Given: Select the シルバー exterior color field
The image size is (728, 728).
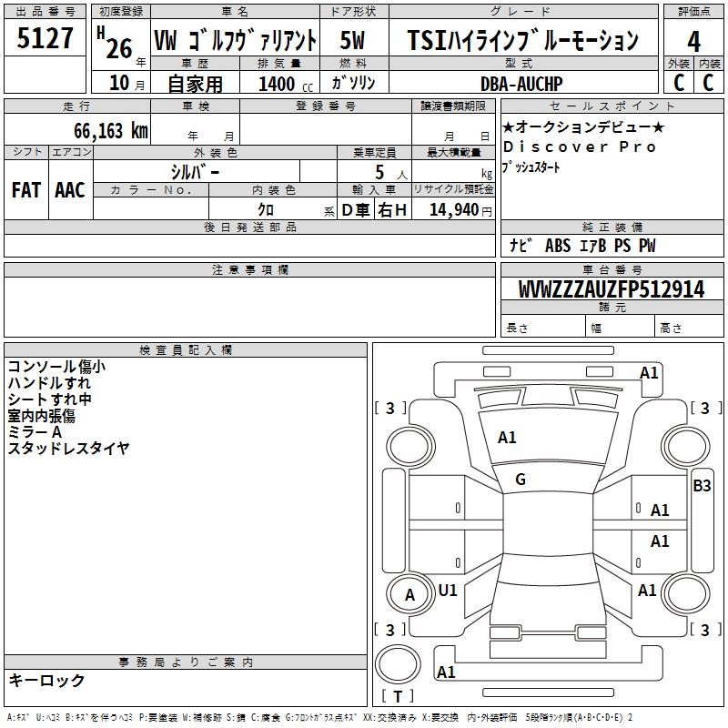Looking at the screenshot, I should coord(194,172).
